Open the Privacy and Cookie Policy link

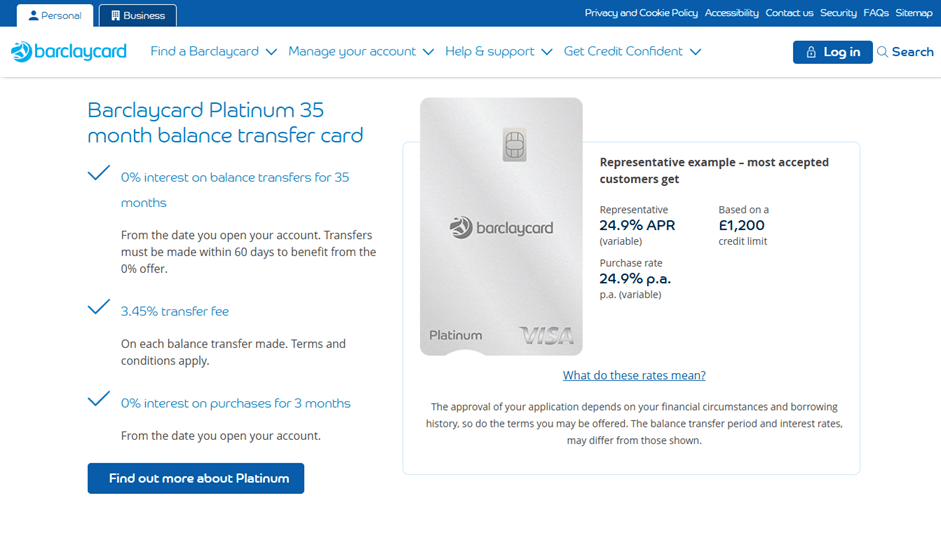coord(641,13)
